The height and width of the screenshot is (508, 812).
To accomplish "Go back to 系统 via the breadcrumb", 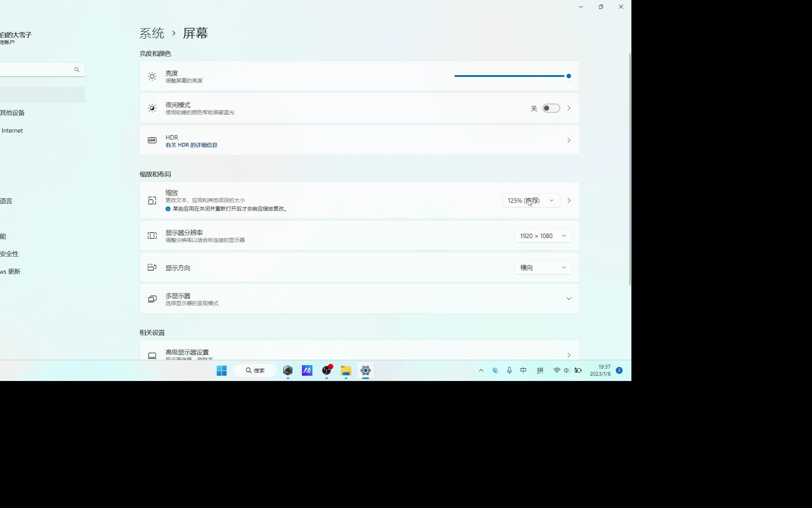I will tap(152, 33).
